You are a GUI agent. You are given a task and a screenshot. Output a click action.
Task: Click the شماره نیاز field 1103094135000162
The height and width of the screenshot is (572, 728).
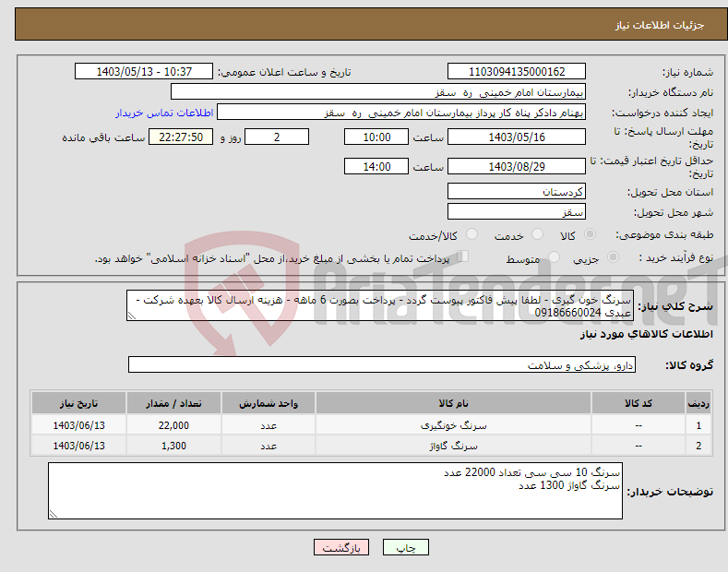[517, 72]
